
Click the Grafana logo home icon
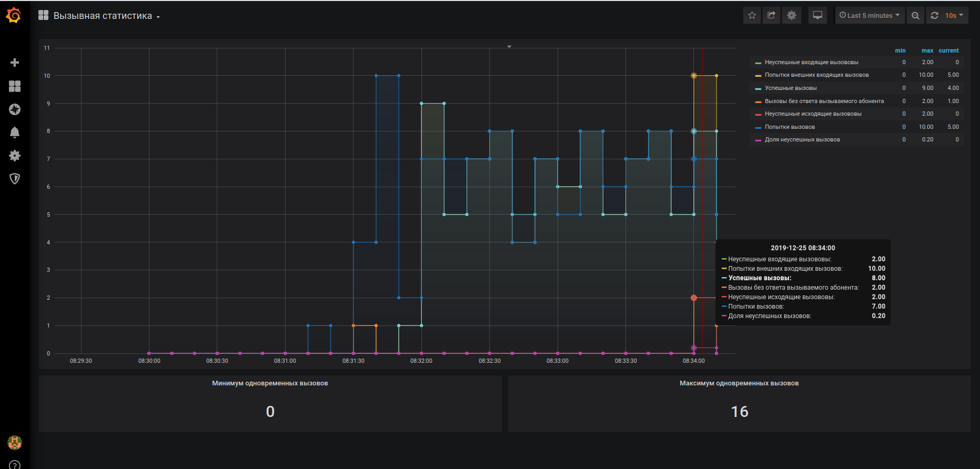[x=14, y=16]
